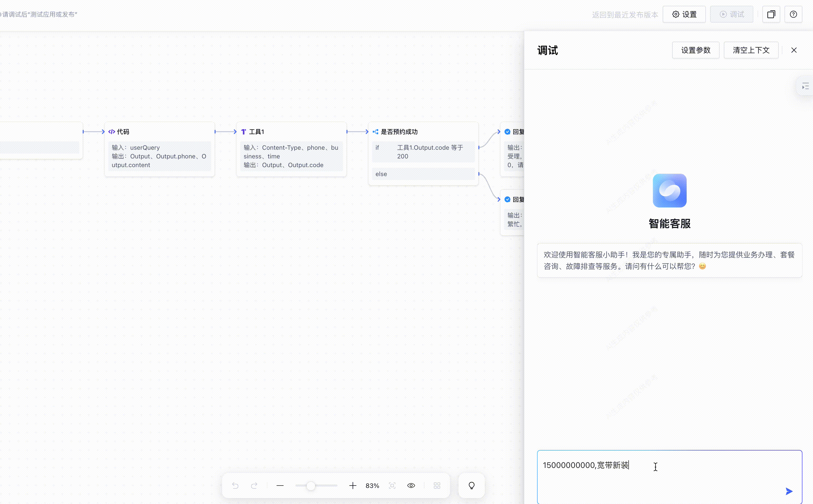
Task: Click the grid layout icon
Action: coord(437,486)
